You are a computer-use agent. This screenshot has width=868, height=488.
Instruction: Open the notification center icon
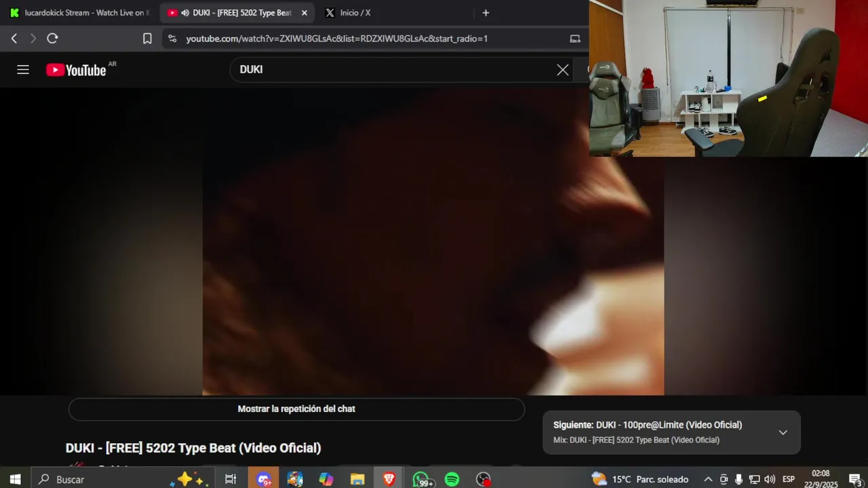tap(854, 479)
